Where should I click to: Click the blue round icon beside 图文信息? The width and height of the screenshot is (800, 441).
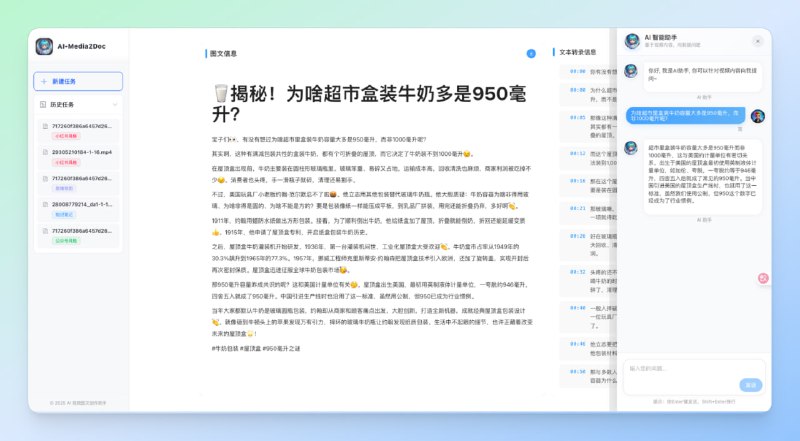(531, 53)
